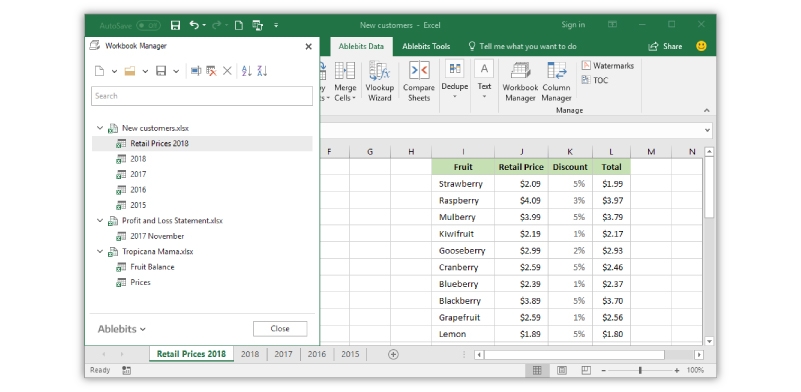Open Compare Sheets tool
The height and width of the screenshot is (392, 801).
(419, 82)
